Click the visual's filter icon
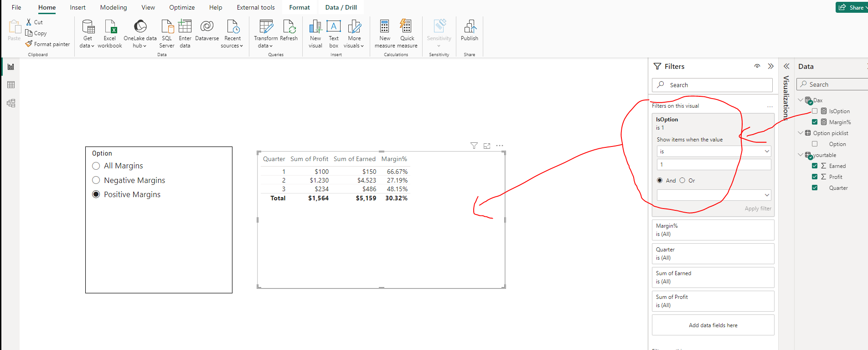The height and width of the screenshot is (350, 868). pyautogui.click(x=474, y=146)
